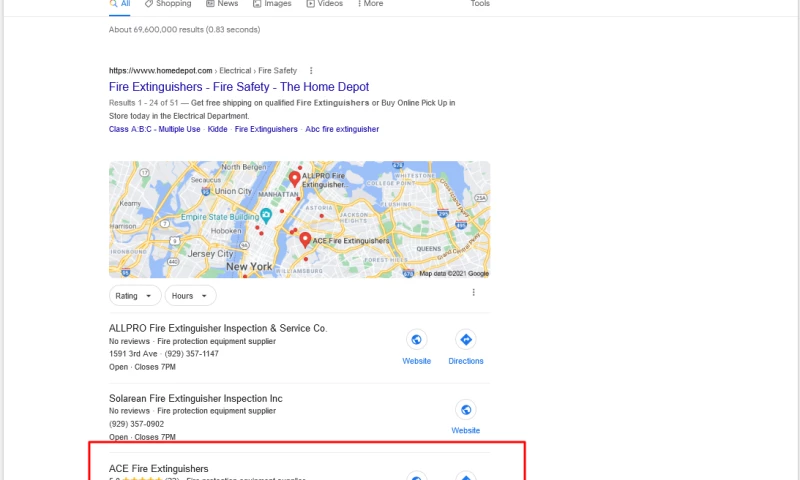Expand the Hours filter dropdown
800x480 pixels.
pyautogui.click(x=190, y=296)
